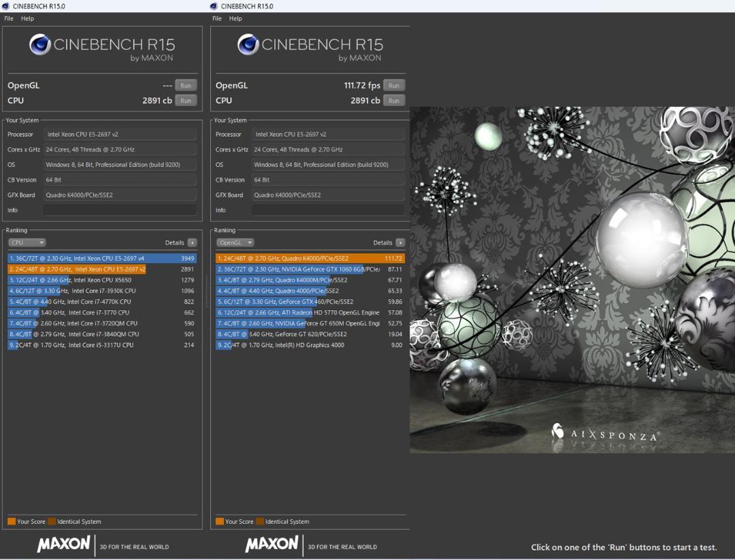Click Info input field in right window

click(328, 210)
